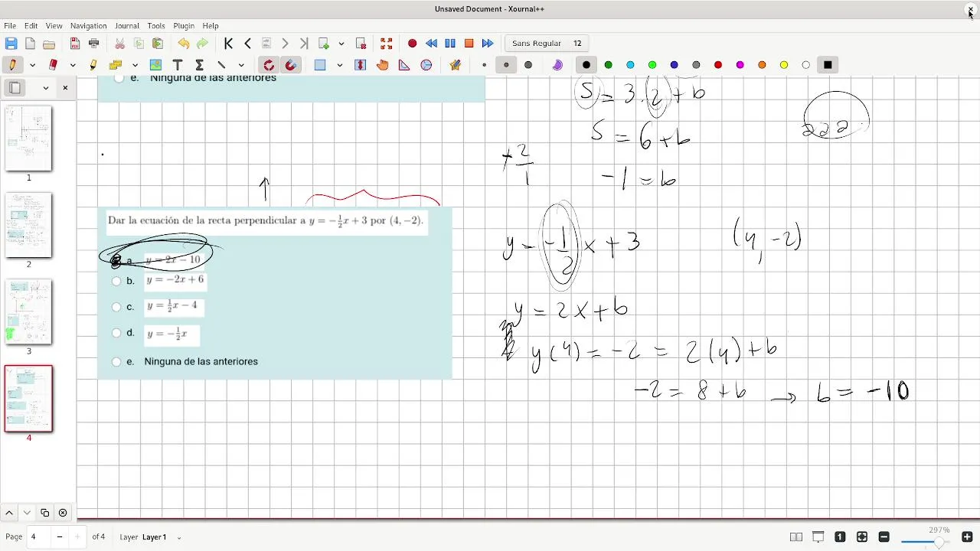
Task: Open the Navigation menu
Action: (x=88, y=26)
